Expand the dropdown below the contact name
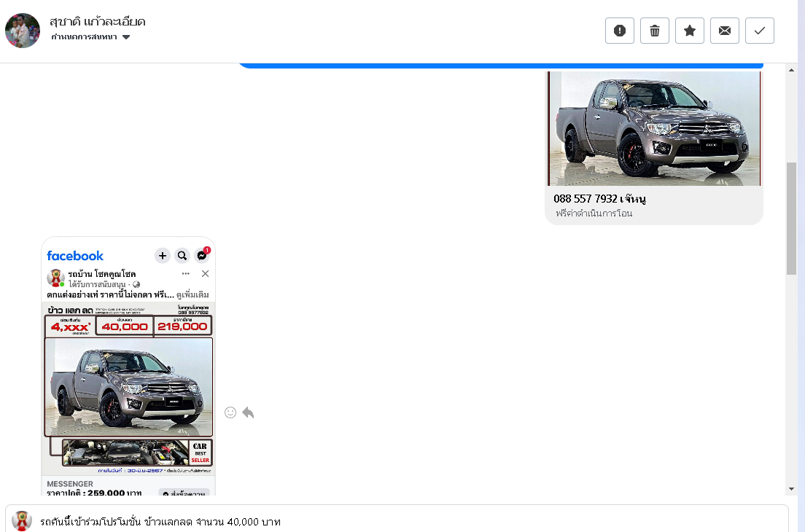 coord(126,37)
